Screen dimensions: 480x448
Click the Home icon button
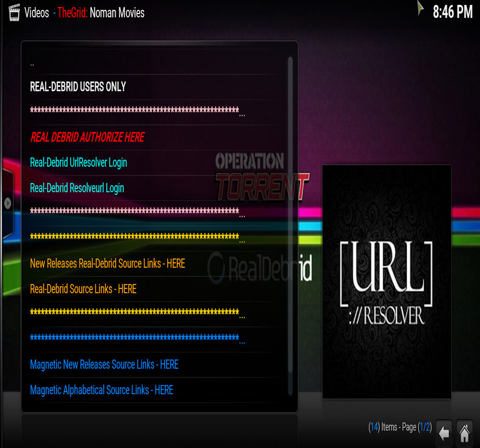(x=465, y=432)
